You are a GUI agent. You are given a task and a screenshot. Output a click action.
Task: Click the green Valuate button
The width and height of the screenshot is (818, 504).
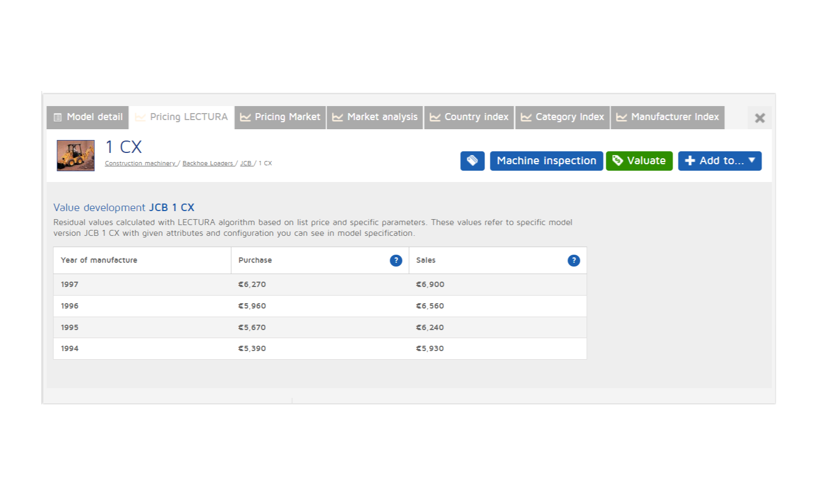point(639,161)
